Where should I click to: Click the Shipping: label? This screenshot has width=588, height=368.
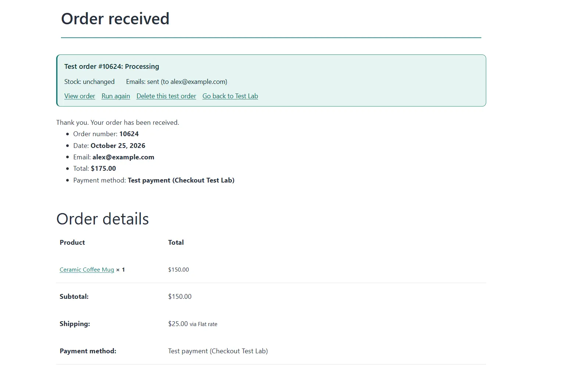click(75, 324)
